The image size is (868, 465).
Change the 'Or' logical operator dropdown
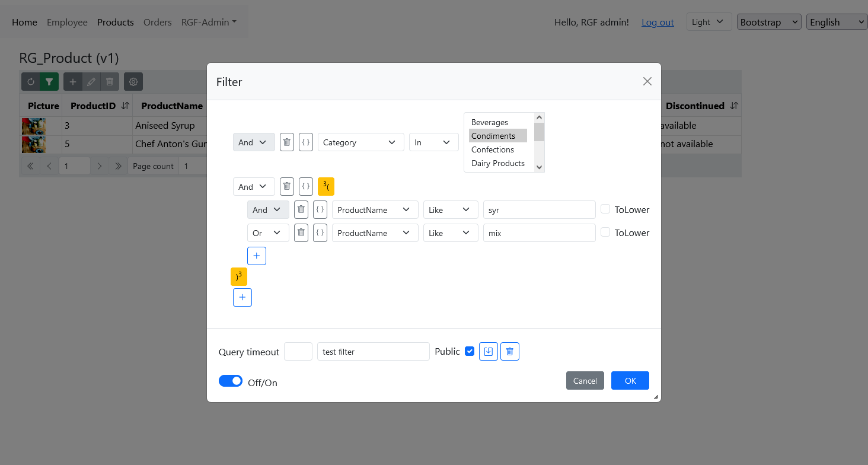click(x=268, y=232)
